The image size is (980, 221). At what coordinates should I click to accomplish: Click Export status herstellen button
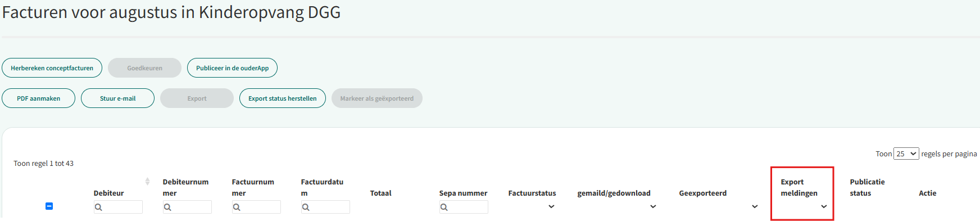pyautogui.click(x=283, y=98)
